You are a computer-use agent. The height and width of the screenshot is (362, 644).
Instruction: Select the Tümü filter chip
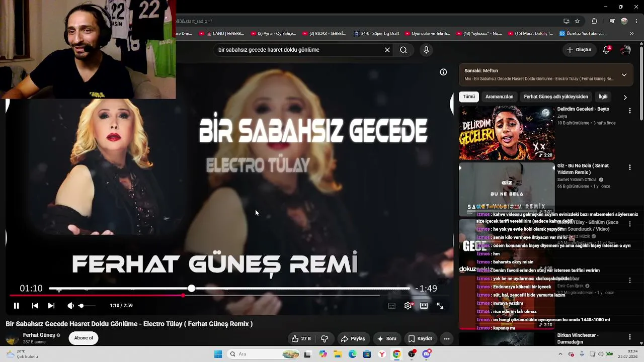click(469, 97)
